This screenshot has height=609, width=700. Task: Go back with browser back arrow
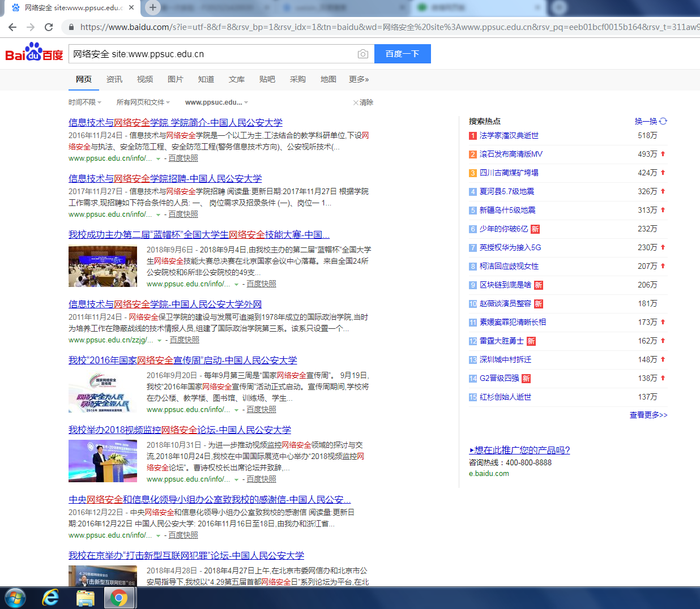pos(12,27)
